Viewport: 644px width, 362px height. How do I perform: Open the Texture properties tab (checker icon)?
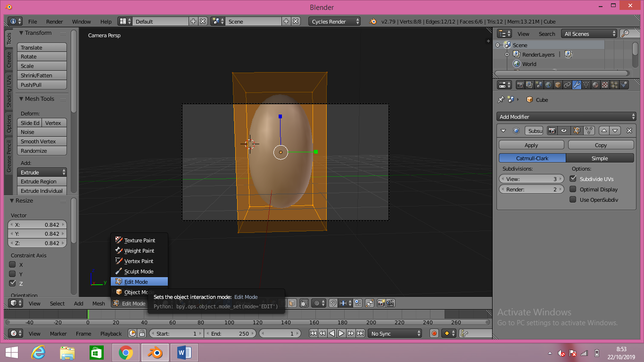605,85
